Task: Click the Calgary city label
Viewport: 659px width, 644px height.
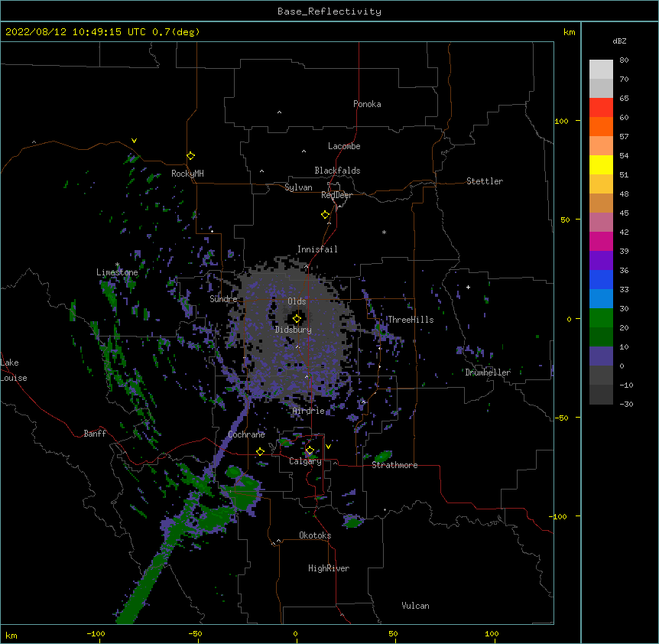Action: point(305,461)
